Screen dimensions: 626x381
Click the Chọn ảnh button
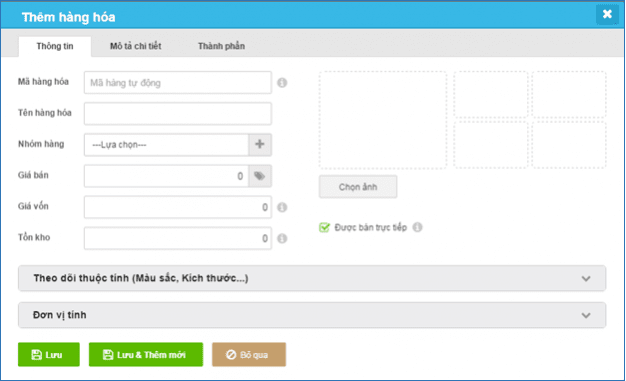pyautogui.click(x=358, y=187)
